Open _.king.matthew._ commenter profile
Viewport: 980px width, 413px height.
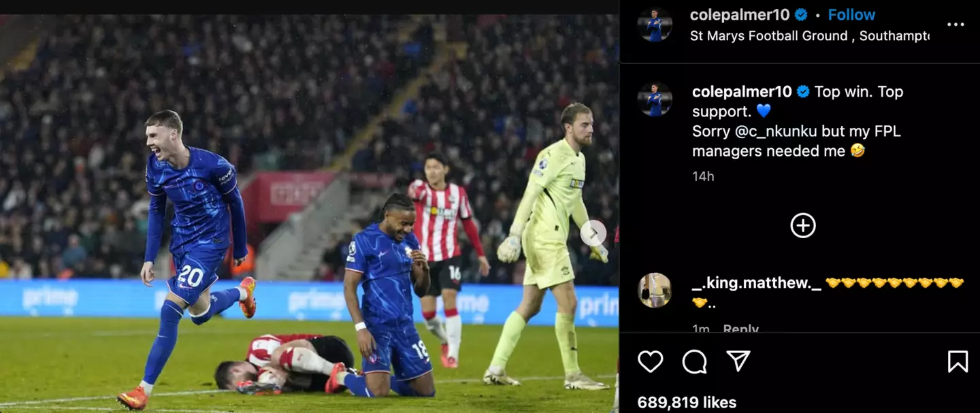point(756,283)
